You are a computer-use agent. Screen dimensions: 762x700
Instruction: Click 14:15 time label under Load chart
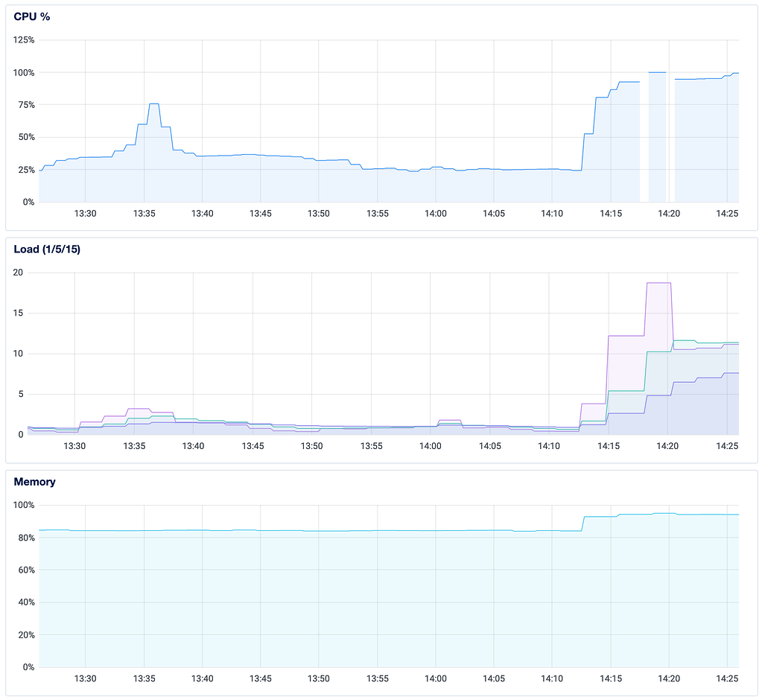pos(609,446)
